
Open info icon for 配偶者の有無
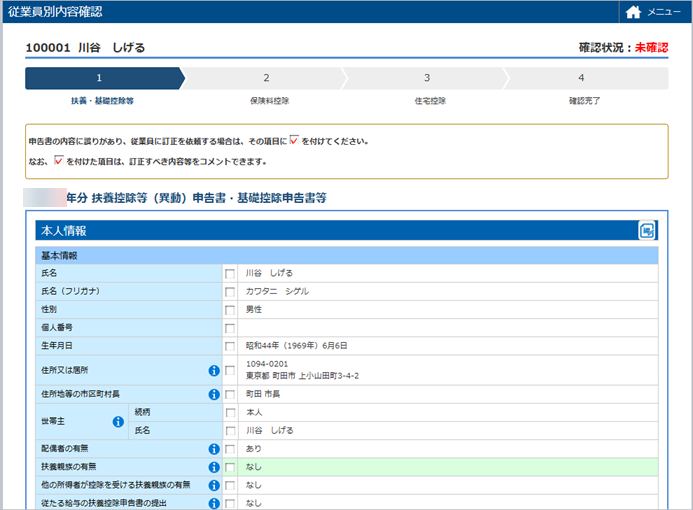point(214,449)
